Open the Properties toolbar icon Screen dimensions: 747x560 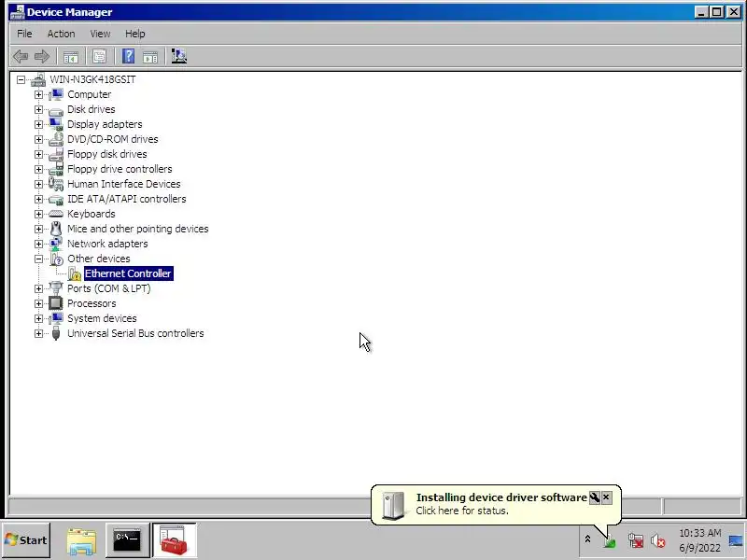coord(99,57)
